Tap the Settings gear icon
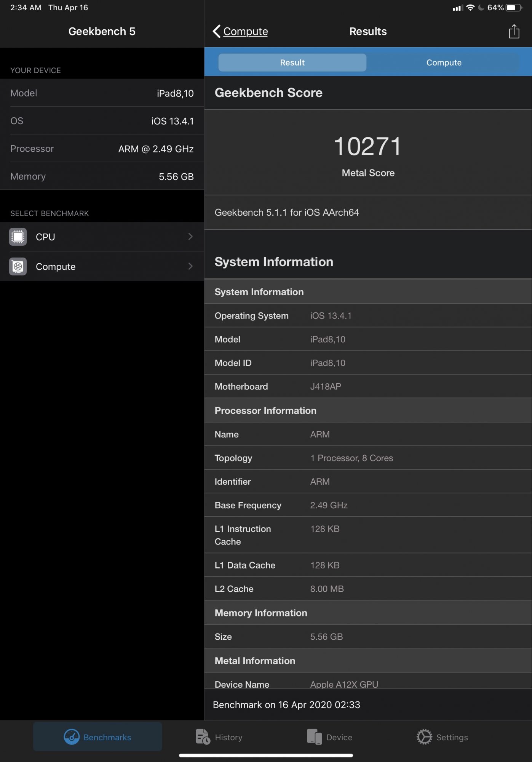This screenshot has width=532, height=762. [424, 737]
